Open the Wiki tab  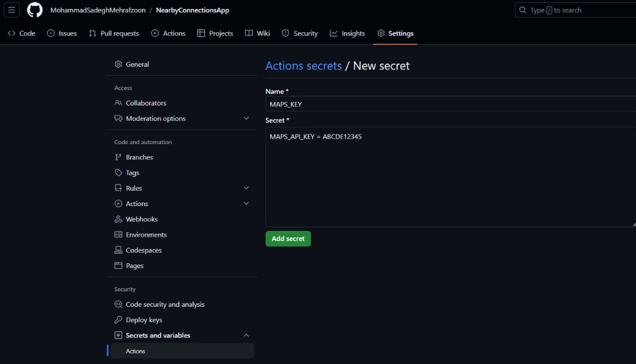(x=258, y=33)
